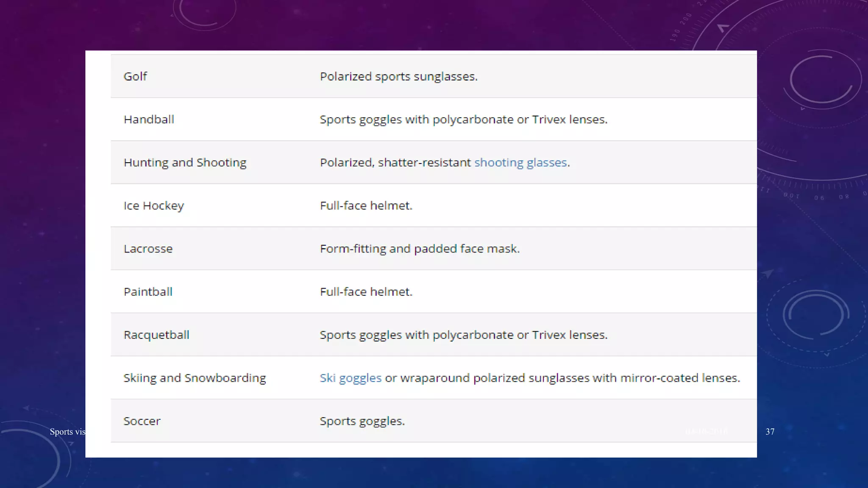Click the Soccer row label
The height and width of the screenshot is (488, 868).
click(142, 421)
